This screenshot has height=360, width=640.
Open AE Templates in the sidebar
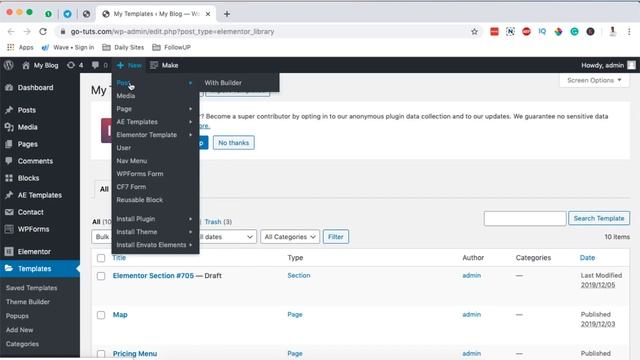coord(40,195)
